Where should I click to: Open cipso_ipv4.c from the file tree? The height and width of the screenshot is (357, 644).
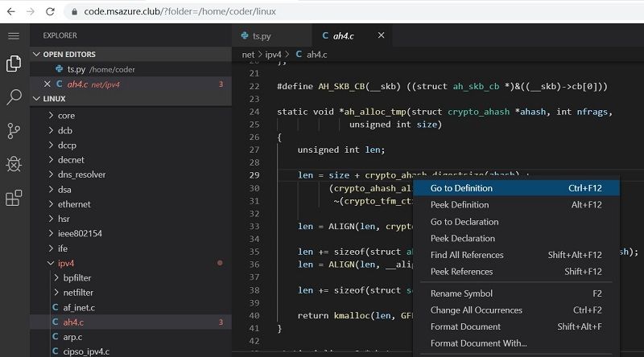130,351
